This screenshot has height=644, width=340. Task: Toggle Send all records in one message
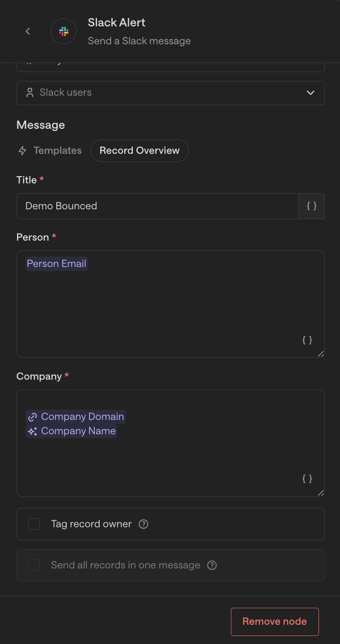tap(34, 565)
